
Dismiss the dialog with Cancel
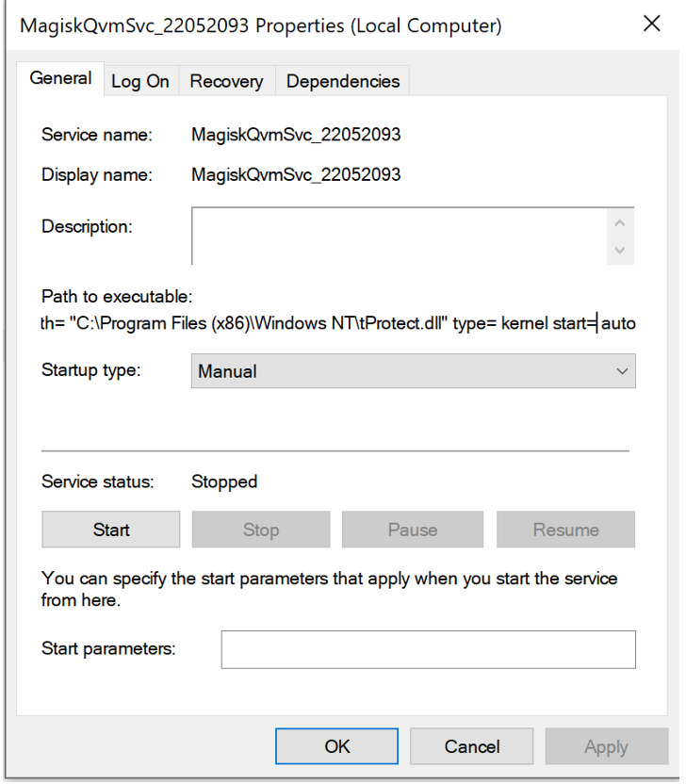pos(472,746)
